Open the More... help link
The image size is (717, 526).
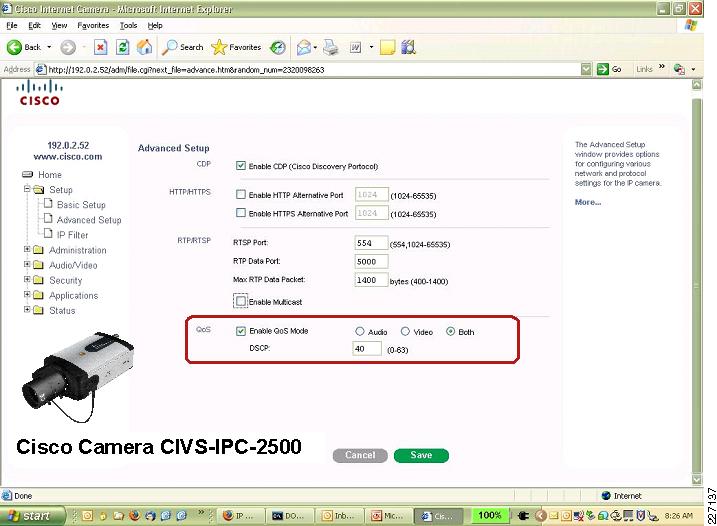(x=588, y=202)
